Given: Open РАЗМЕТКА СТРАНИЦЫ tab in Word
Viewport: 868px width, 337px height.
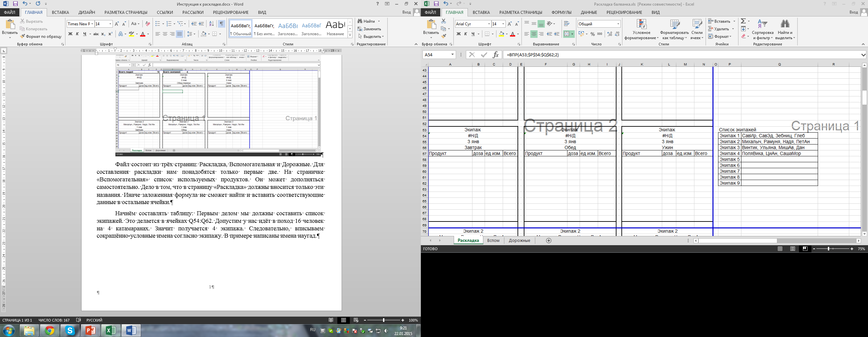Looking at the screenshot, I should coord(126,12).
